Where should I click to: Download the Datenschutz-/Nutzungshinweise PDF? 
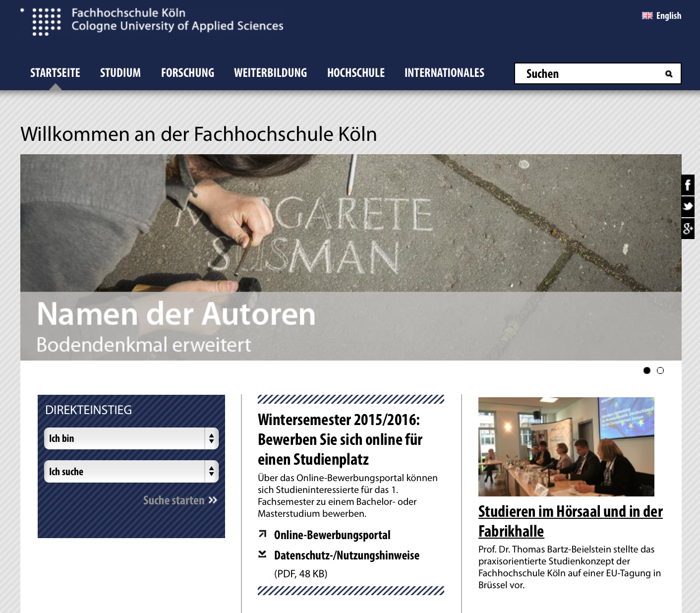pyautogui.click(x=347, y=555)
